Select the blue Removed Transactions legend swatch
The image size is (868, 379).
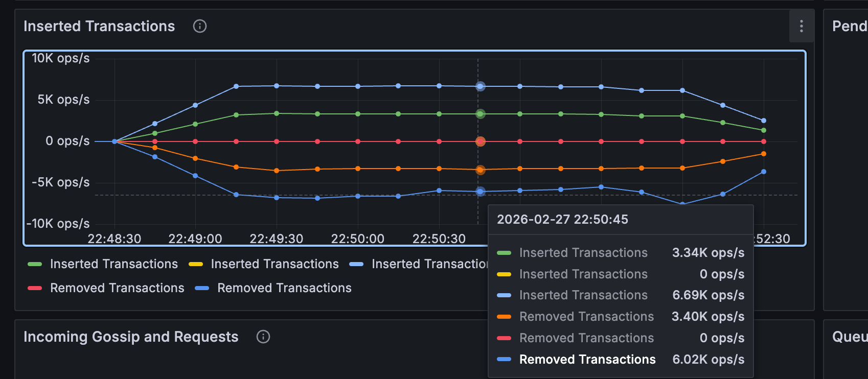point(202,288)
